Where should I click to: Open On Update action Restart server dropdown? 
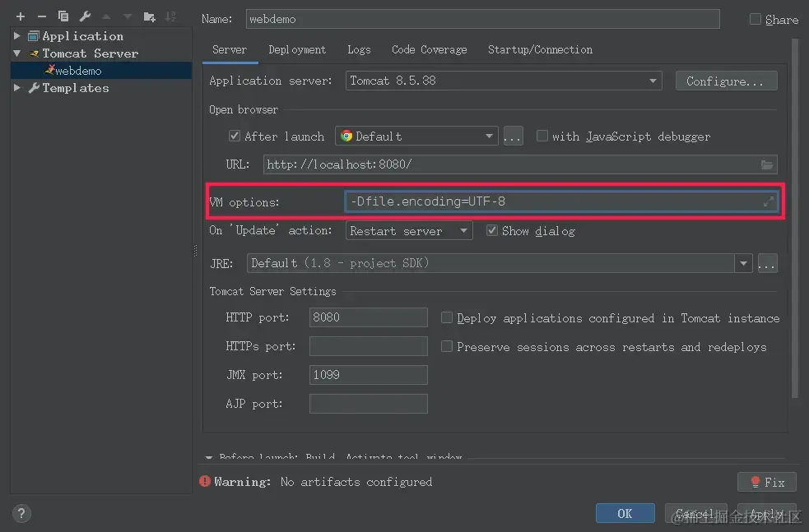click(409, 230)
